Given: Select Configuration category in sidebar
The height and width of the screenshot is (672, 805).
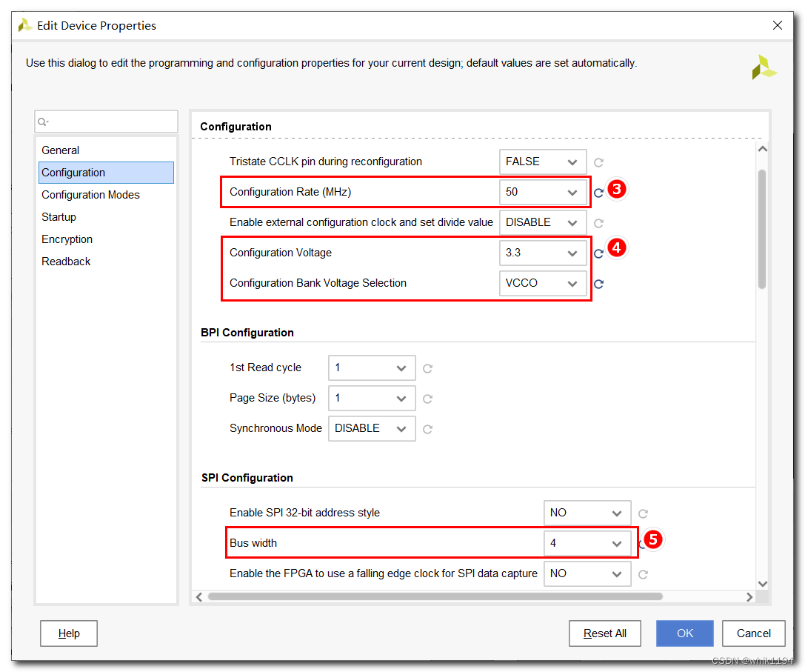Looking at the screenshot, I should point(107,173).
